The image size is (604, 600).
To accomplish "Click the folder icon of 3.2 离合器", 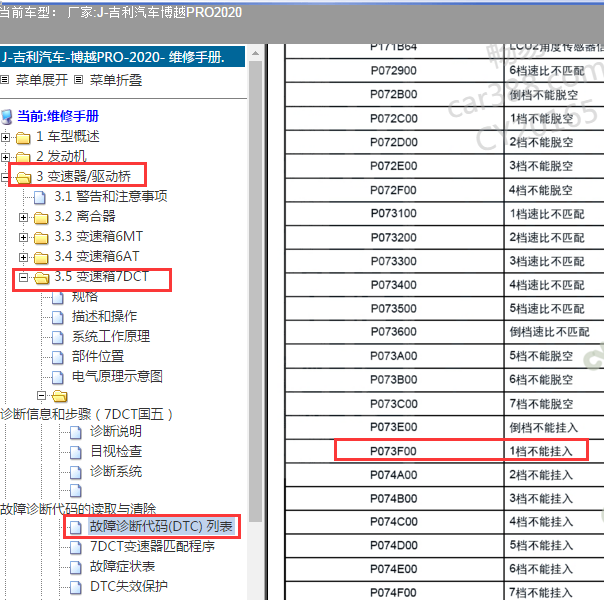I will (x=41, y=218).
